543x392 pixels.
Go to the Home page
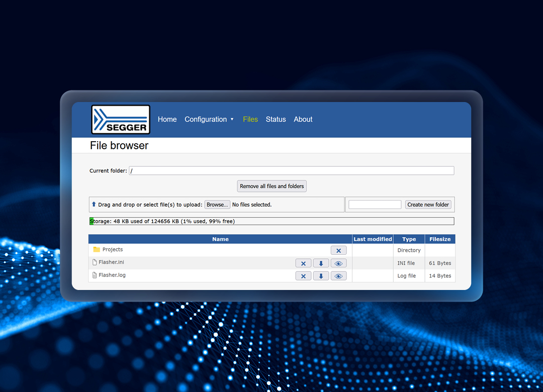[167, 120]
